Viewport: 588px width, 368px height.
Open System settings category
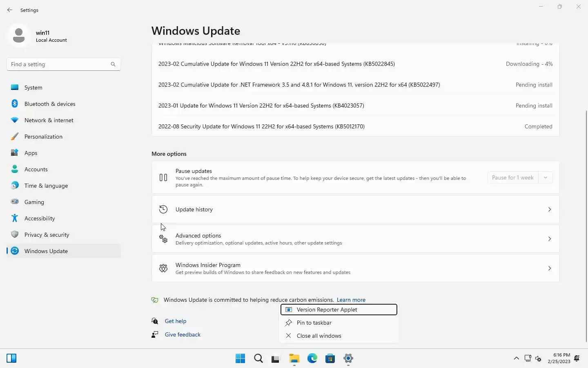[x=64, y=88]
